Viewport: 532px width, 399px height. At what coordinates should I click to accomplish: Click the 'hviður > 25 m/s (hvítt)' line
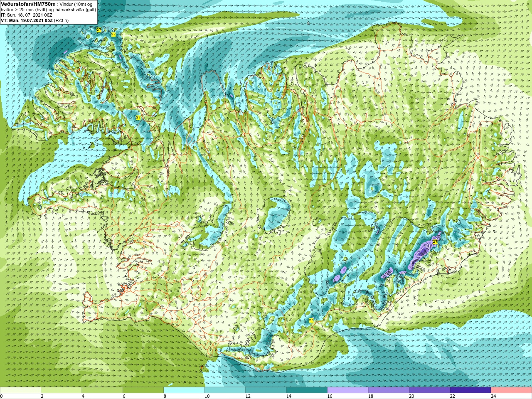(x=27, y=10)
